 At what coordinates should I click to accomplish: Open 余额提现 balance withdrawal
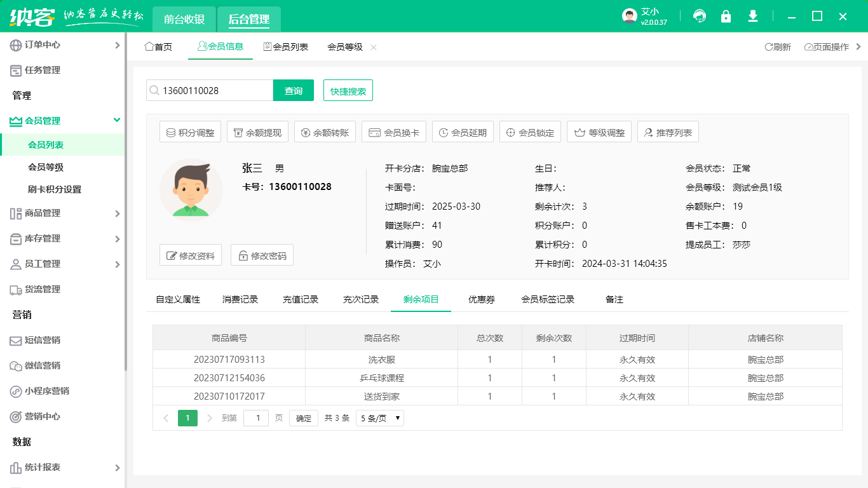coord(258,133)
